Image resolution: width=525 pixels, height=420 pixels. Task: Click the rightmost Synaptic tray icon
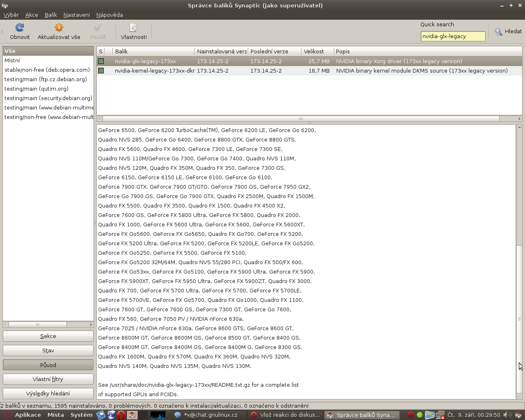tap(518, 415)
